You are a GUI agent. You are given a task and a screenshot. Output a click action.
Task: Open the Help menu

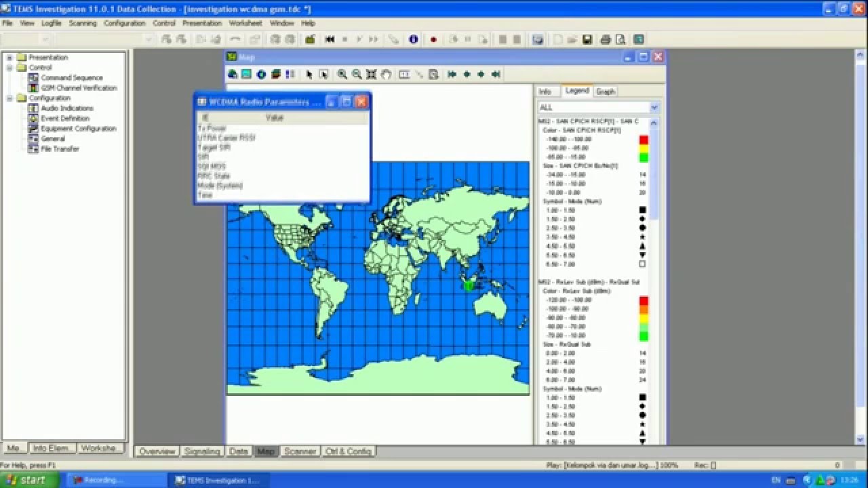tap(309, 23)
